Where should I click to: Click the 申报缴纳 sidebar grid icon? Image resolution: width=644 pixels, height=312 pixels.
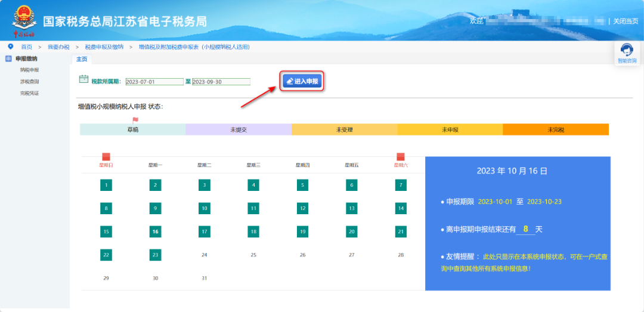point(8,59)
